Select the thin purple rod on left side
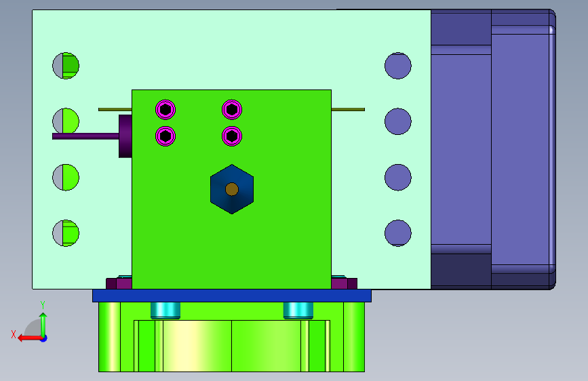Screen dimensions: 588x381 pos(85,136)
